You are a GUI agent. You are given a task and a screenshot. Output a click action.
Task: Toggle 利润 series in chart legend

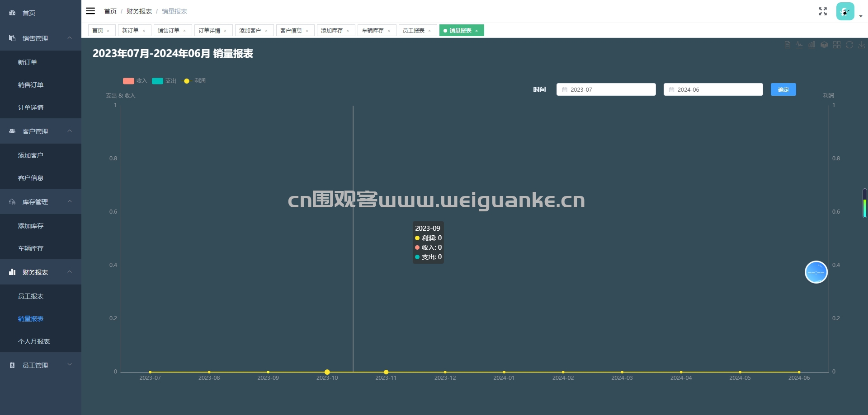pyautogui.click(x=193, y=81)
